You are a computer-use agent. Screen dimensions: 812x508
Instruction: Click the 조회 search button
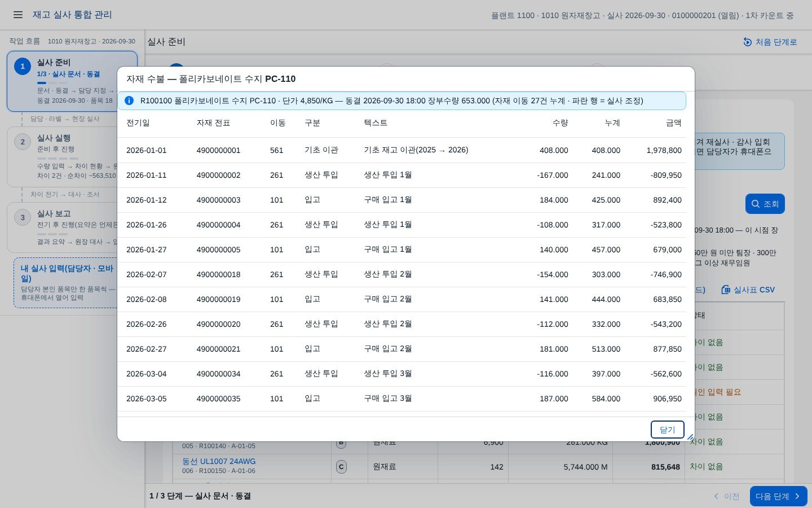click(765, 204)
